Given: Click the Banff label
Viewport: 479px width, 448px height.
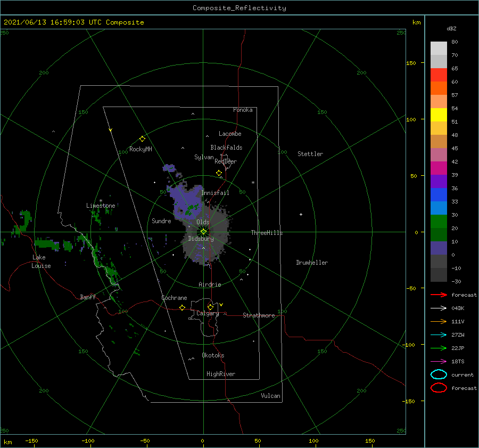Looking at the screenshot, I should [x=88, y=297].
